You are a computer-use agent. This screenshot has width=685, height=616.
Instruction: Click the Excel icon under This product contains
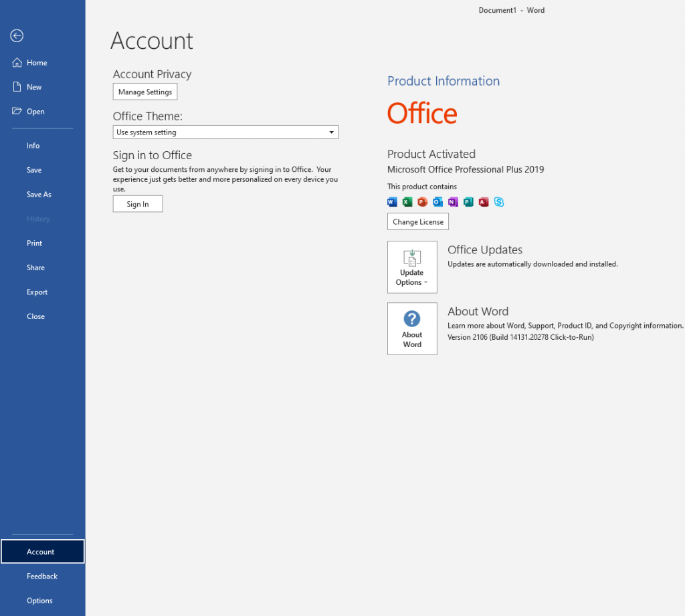pos(407,201)
